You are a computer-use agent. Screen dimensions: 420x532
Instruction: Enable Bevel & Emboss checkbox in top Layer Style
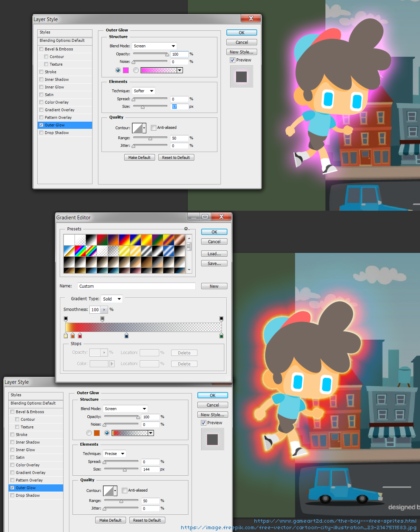(x=41, y=49)
